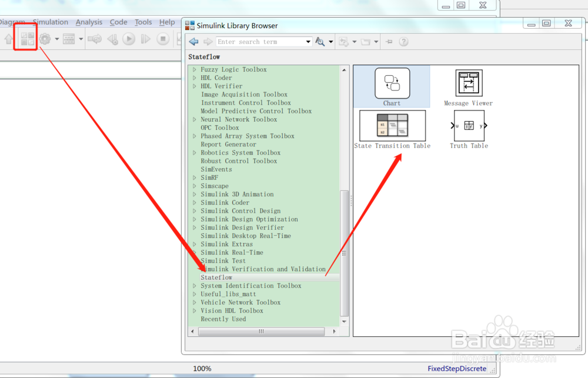
Task: Select Simulink 3D Animation
Action: (237, 194)
